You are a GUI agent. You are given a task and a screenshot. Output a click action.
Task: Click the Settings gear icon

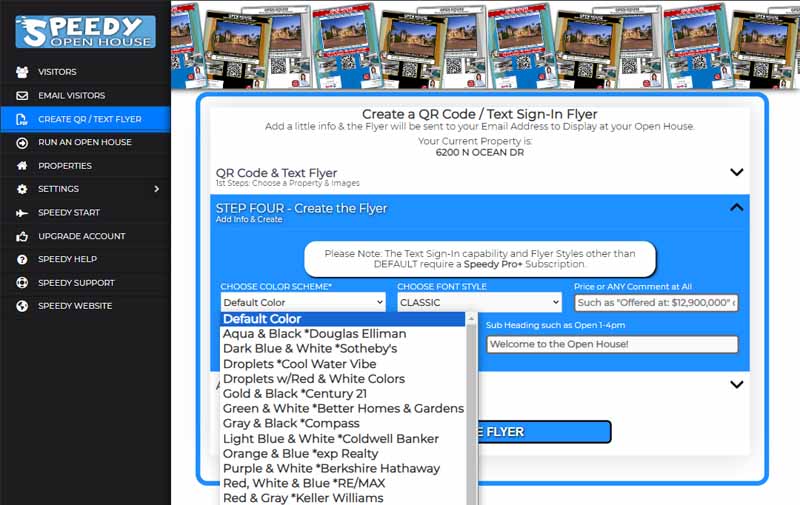[x=22, y=189]
